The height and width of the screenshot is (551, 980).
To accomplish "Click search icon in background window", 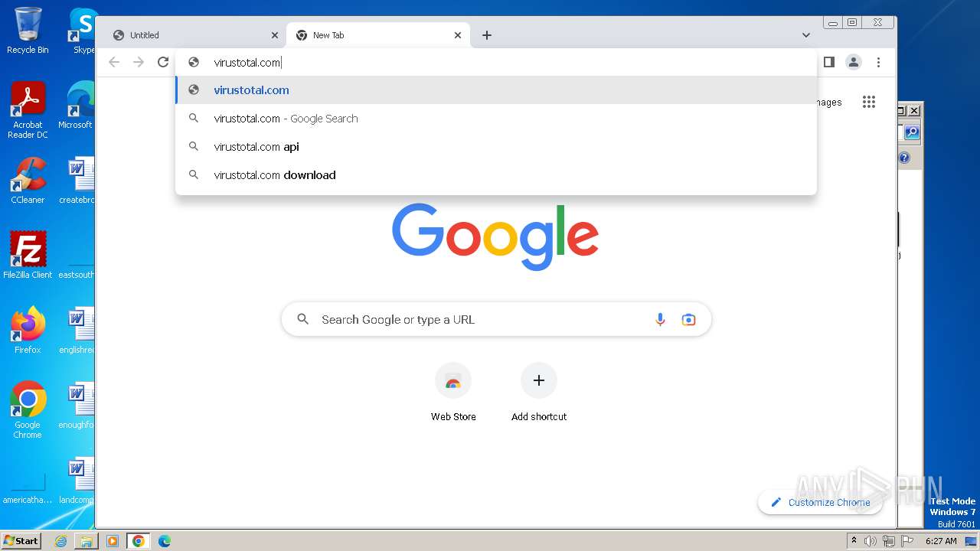I will 912,132.
